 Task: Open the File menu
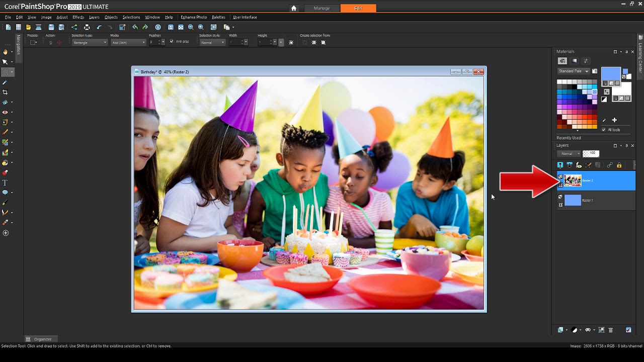8,17
